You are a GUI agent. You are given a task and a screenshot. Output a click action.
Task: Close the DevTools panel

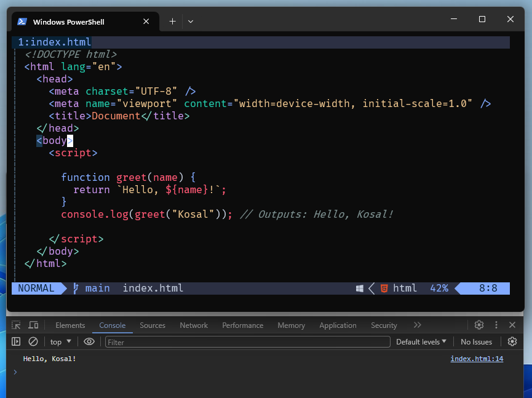512,325
